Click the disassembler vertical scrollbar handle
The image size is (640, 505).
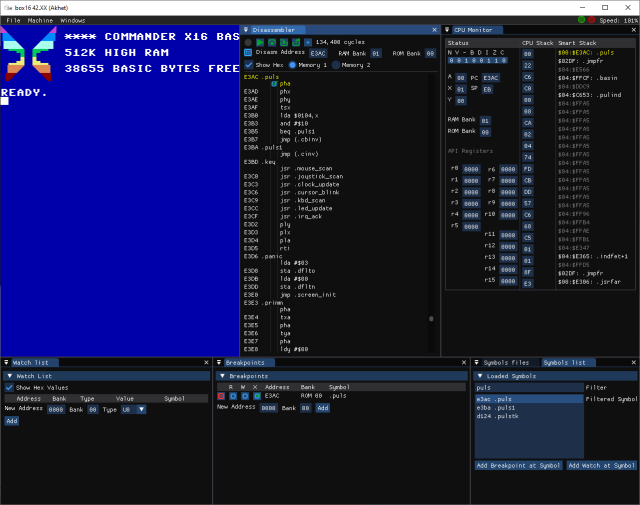click(x=431, y=319)
